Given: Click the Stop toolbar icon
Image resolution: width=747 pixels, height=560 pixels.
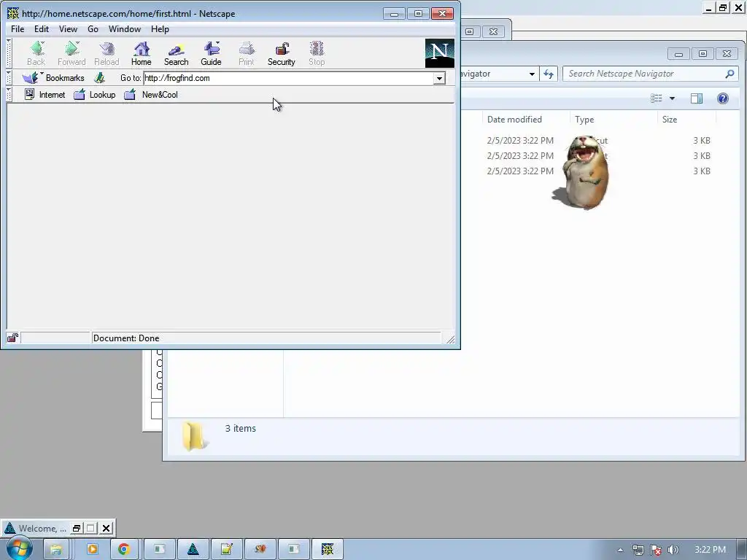Looking at the screenshot, I should 317,53.
